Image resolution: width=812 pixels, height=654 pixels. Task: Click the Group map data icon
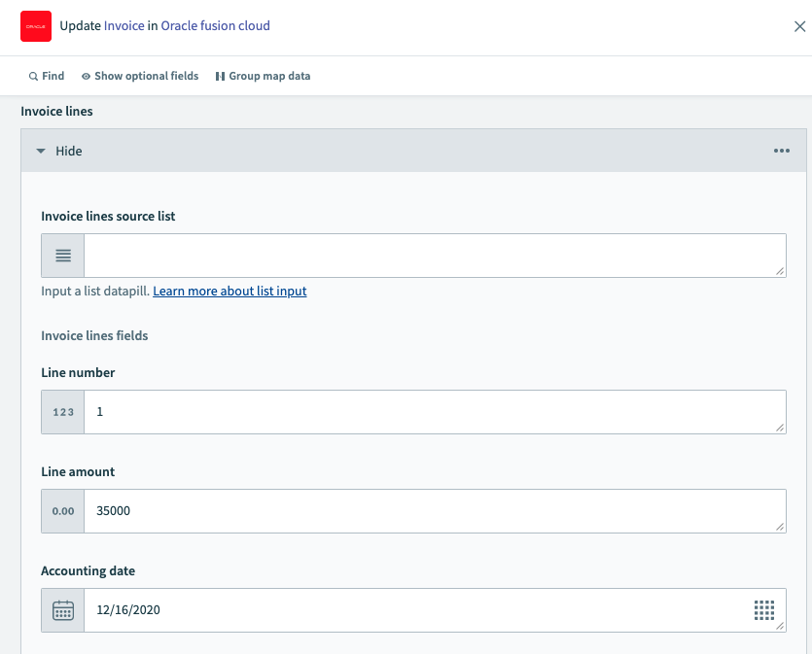tap(222, 75)
